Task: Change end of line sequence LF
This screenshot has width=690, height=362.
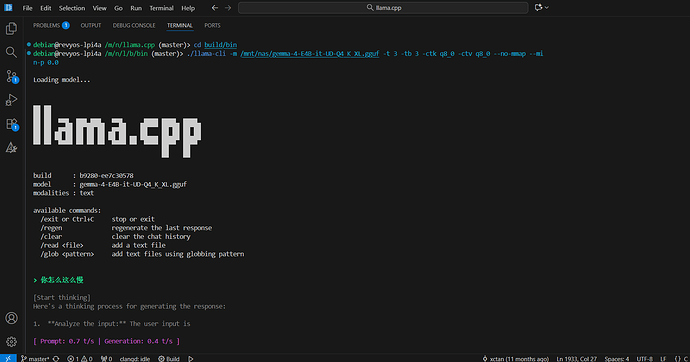Action: [663, 358]
